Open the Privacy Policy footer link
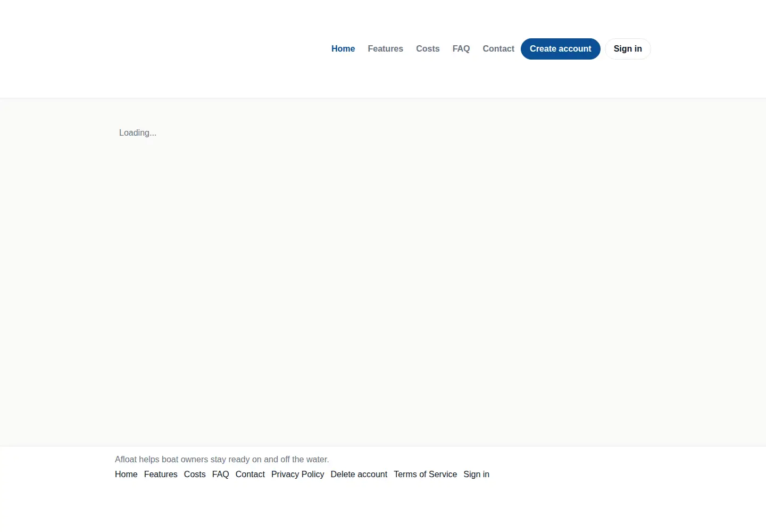The height and width of the screenshot is (532, 766). (298, 475)
